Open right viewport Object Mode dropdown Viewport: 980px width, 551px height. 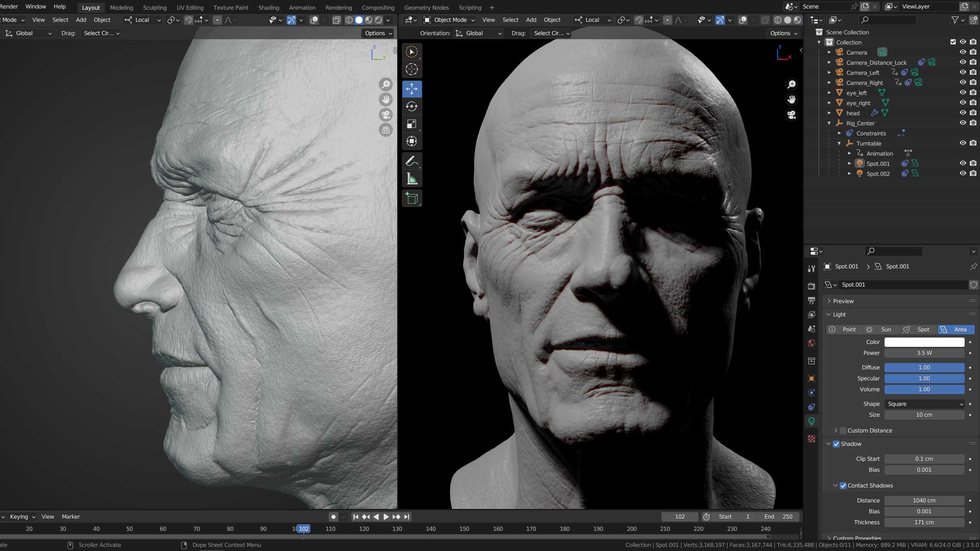pyautogui.click(x=449, y=20)
